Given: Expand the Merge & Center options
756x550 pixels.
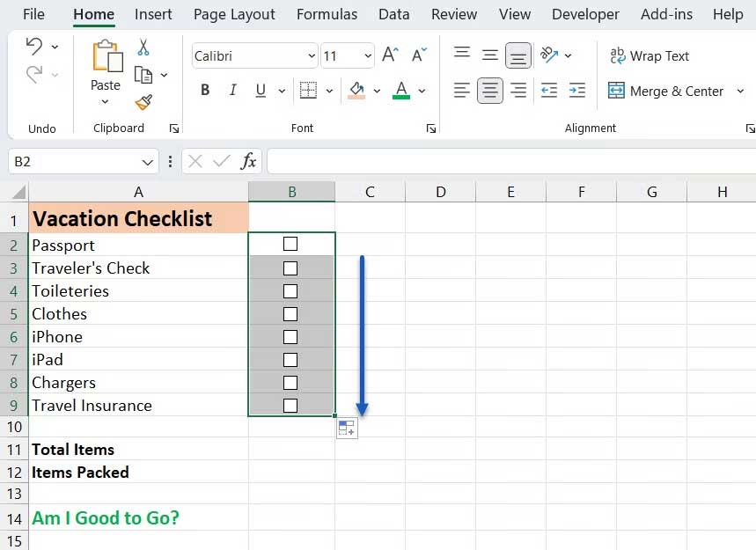Looking at the screenshot, I should (x=742, y=91).
